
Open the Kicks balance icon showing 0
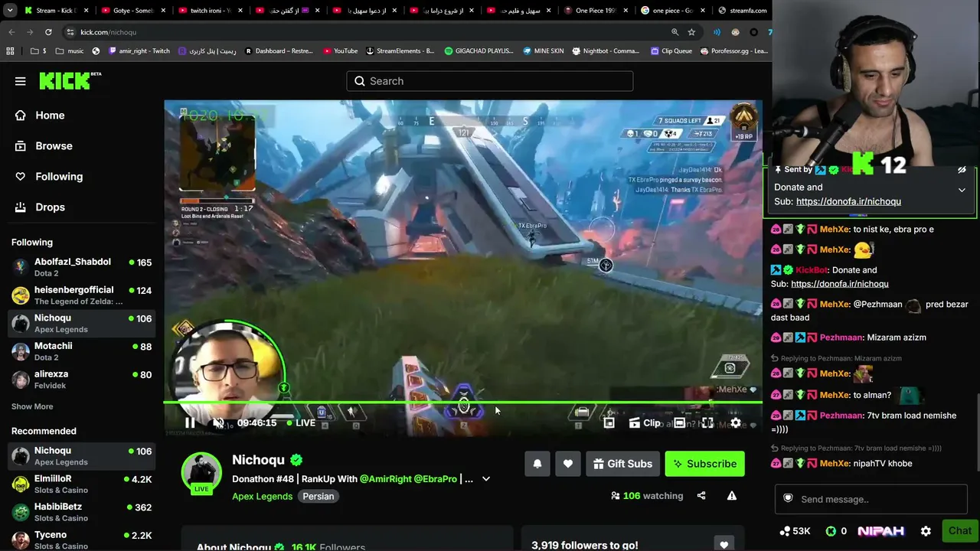(x=836, y=531)
